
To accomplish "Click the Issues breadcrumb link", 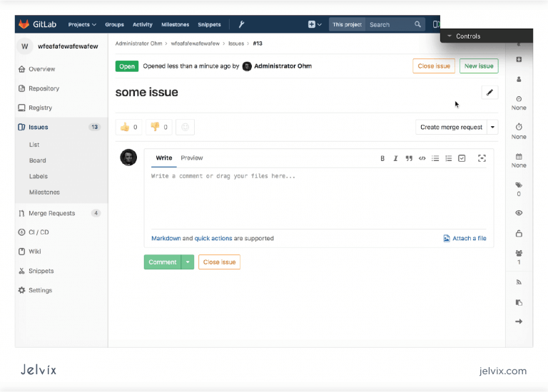I will tap(236, 43).
